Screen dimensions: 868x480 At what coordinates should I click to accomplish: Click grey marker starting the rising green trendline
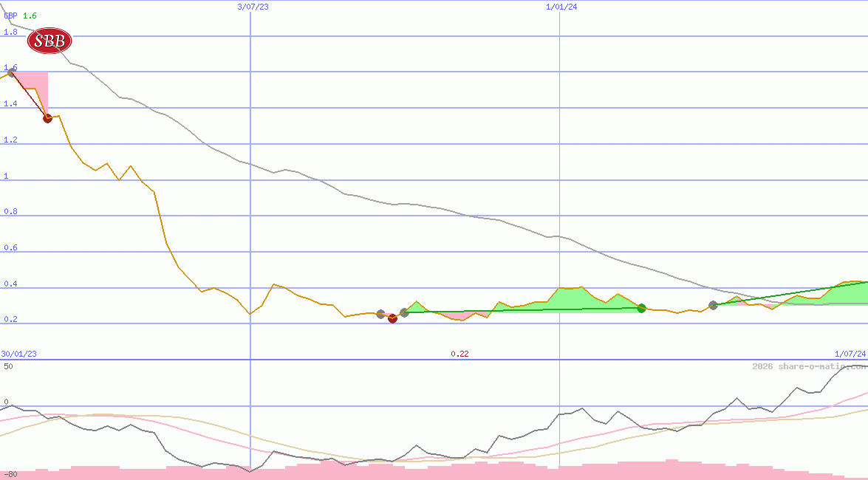click(x=713, y=305)
